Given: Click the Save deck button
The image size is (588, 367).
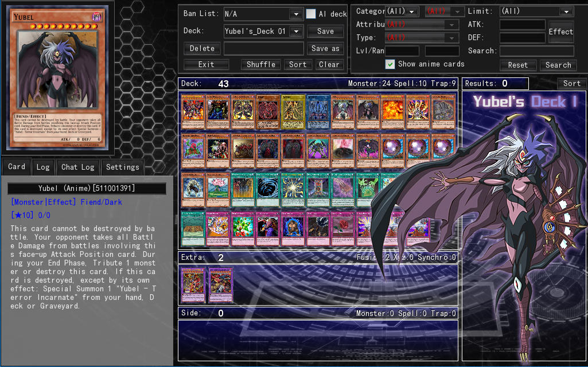Looking at the screenshot, I should (x=325, y=32).
